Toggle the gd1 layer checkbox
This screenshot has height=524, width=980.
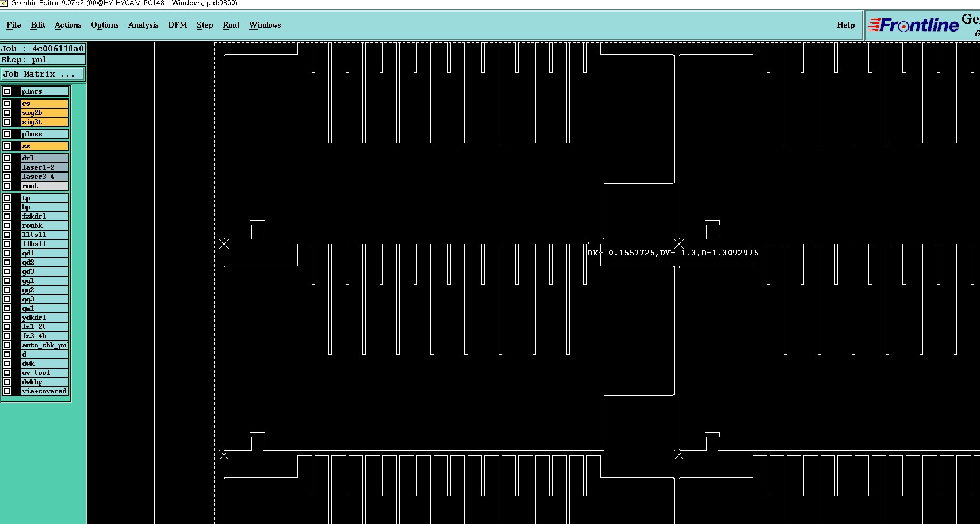click(7, 253)
